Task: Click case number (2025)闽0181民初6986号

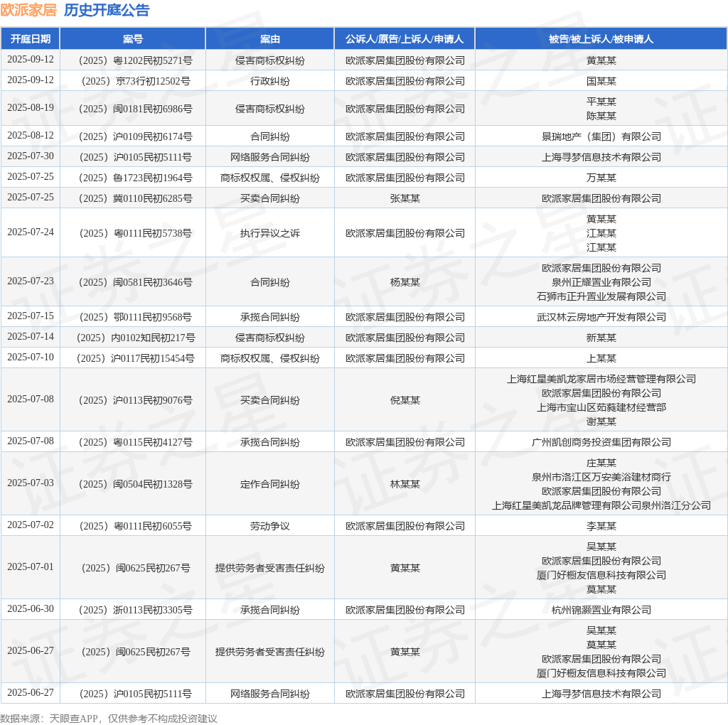Action: (135, 109)
